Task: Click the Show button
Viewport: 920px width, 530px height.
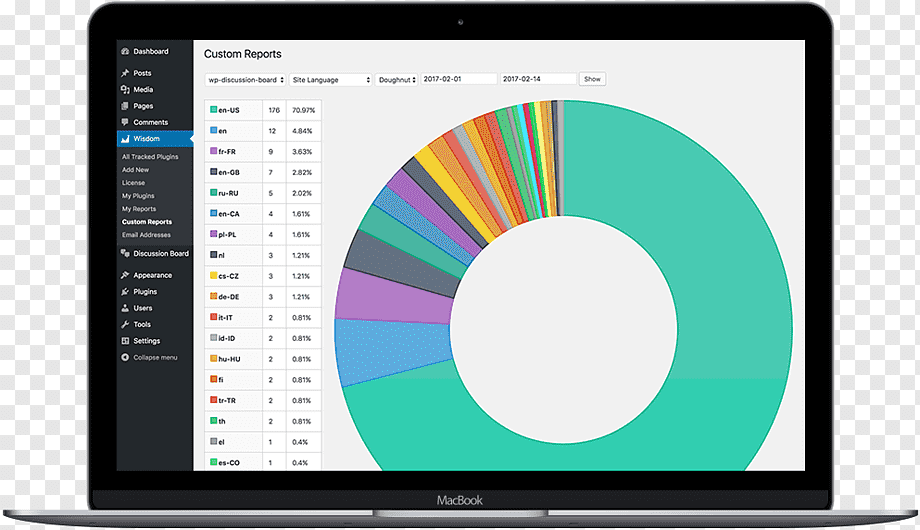Action: coord(592,79)
